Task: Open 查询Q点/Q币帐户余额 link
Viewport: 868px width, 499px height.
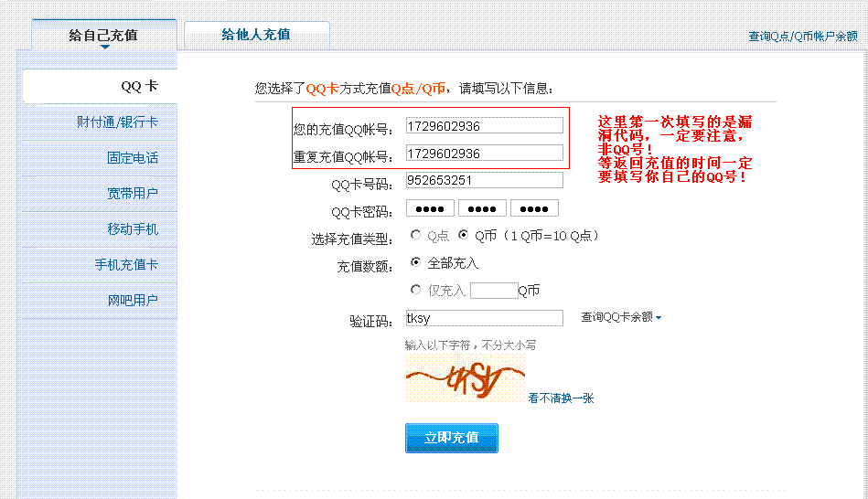Action: click(803, 37)
